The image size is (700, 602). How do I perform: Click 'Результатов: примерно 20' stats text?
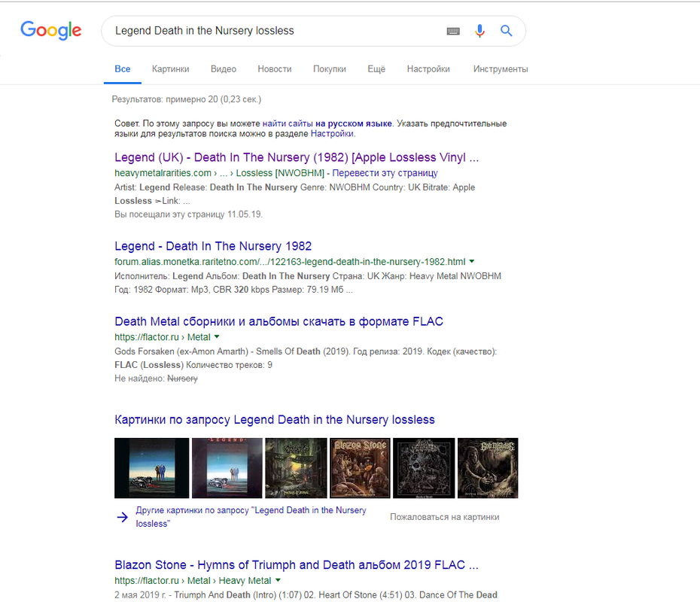click(186, 99)
